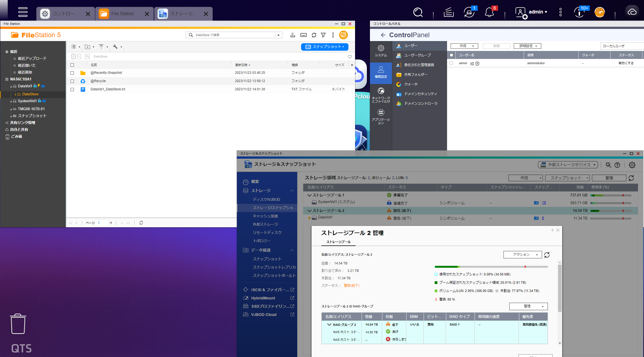644x357 pixels.
Task: Open view mode dropdown in File Station toolbar
Action: click(x=76, y=47)
